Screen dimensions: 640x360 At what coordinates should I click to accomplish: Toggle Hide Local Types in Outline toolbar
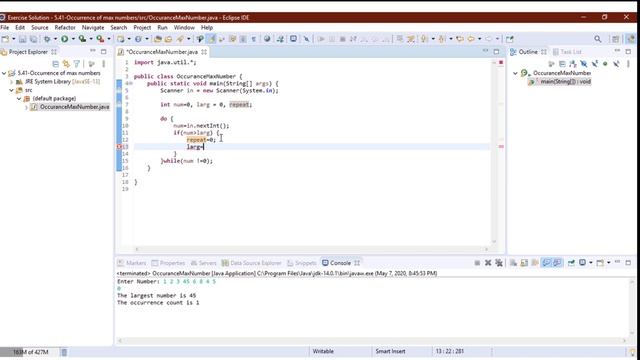616,64
